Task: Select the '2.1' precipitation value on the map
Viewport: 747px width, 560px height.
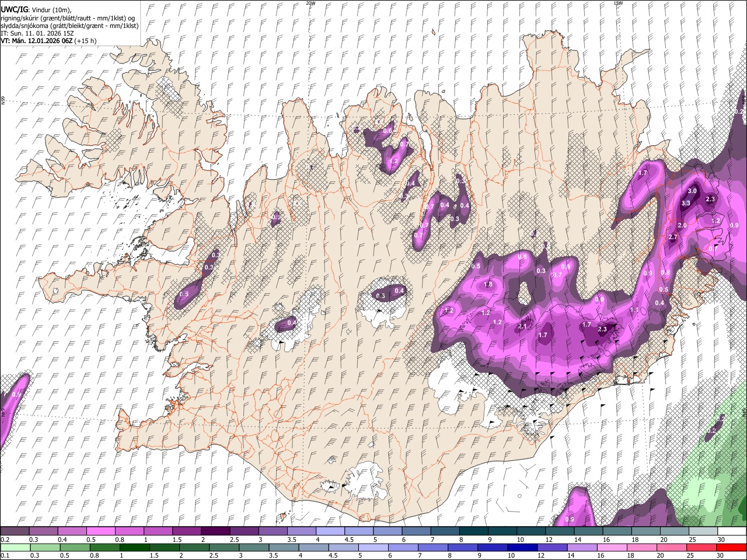Action: 522,326
